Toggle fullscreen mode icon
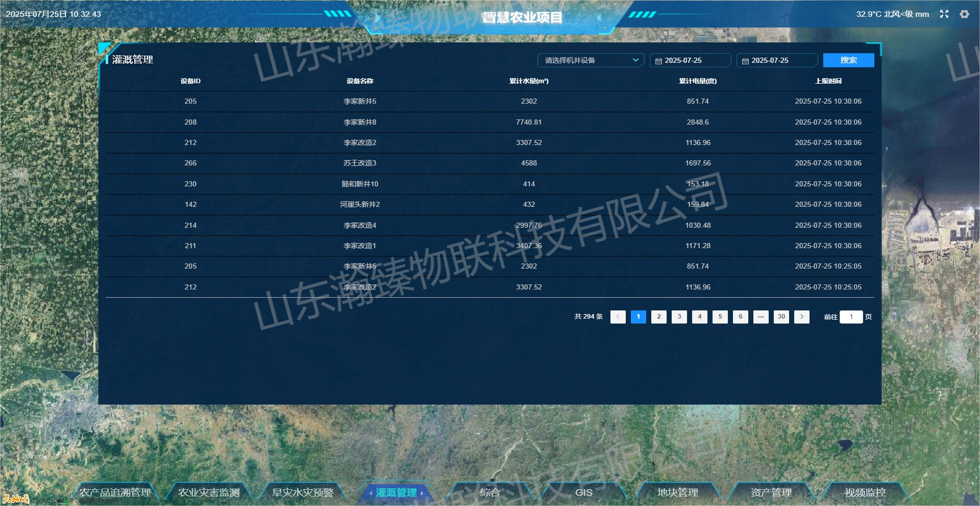Screen dimensions: 980x506 [x=944, y=14]
